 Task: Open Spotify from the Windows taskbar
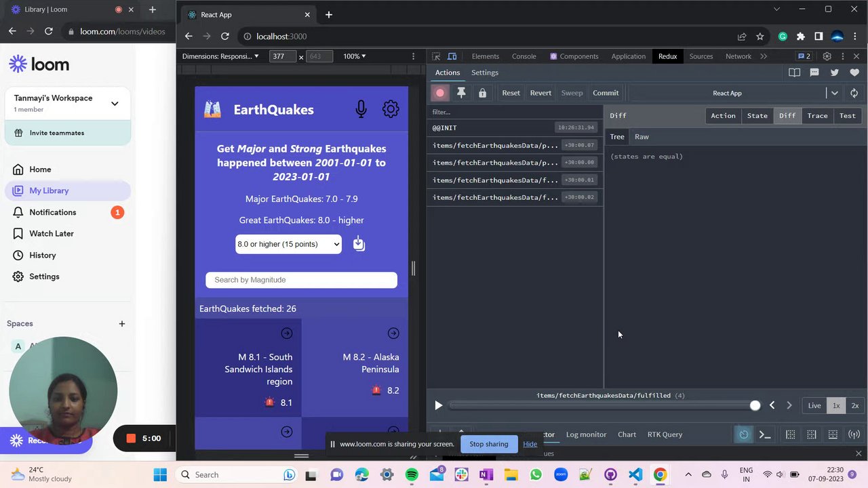(412, 474)
